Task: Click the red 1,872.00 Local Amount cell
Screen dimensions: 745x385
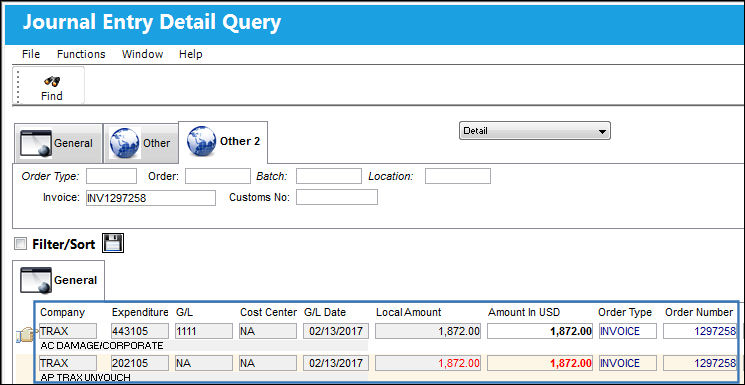Action: click(x=428, y=363)
